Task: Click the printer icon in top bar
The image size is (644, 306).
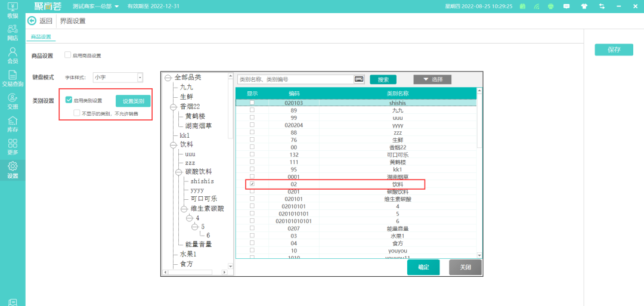Action: [550, 6]
